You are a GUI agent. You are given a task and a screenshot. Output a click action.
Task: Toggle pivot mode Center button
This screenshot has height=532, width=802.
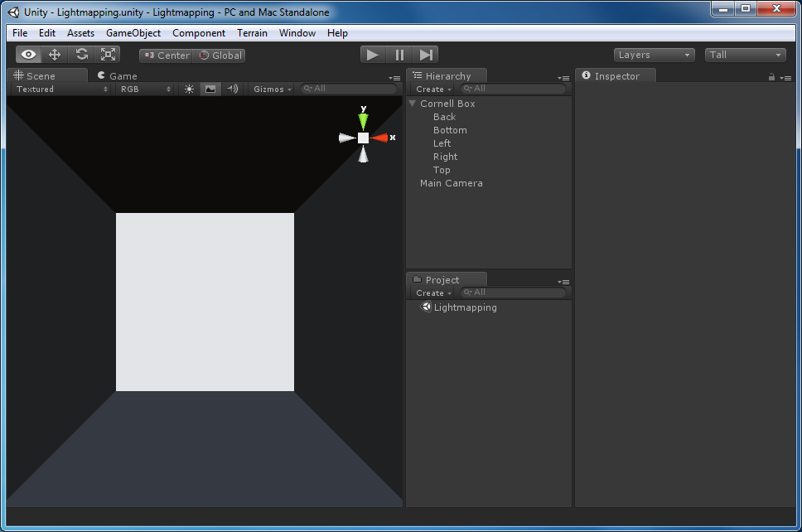click(167, 56)
